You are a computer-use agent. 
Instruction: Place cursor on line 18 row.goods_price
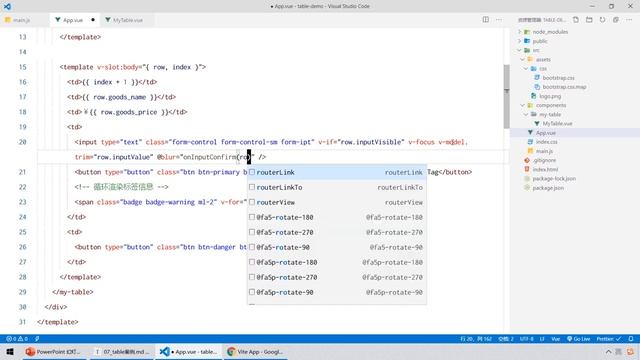pyautogui.click(x=129, y=112)
